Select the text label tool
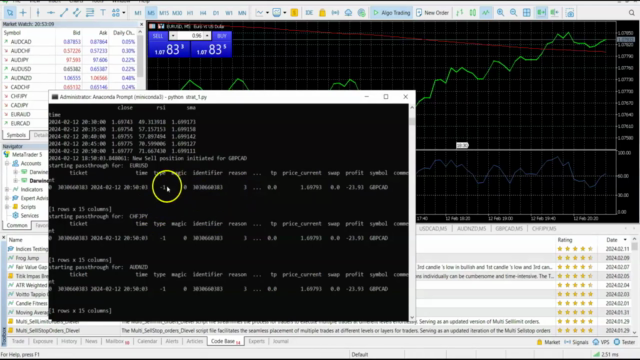This screenshot has height=360, width=640. tap(103, 13)
